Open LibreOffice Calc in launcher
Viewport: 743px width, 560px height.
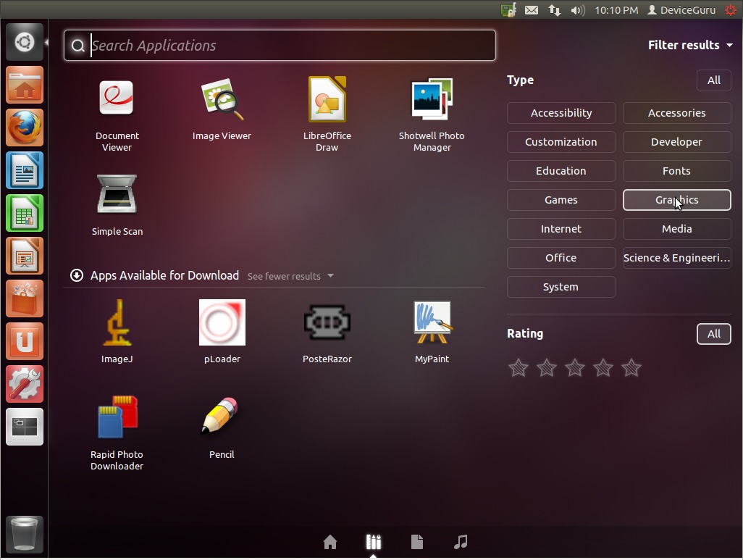(x=25, y=213)
